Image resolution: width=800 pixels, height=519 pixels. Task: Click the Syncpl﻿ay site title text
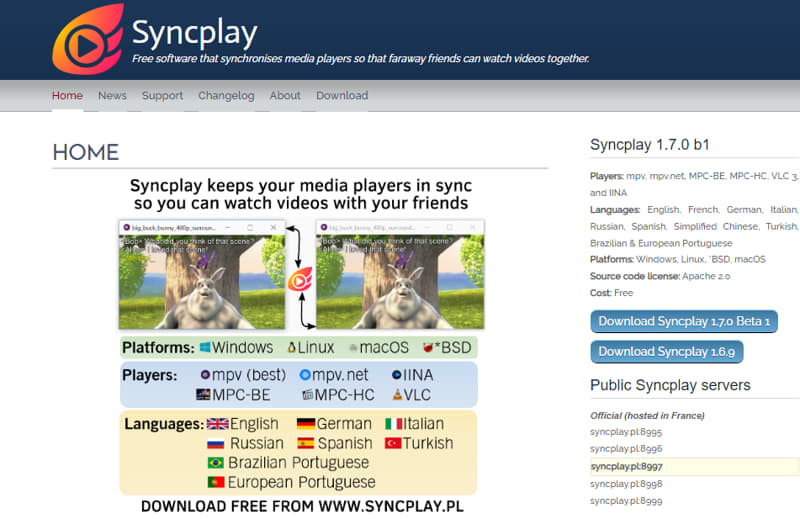(x=194, y=33)
